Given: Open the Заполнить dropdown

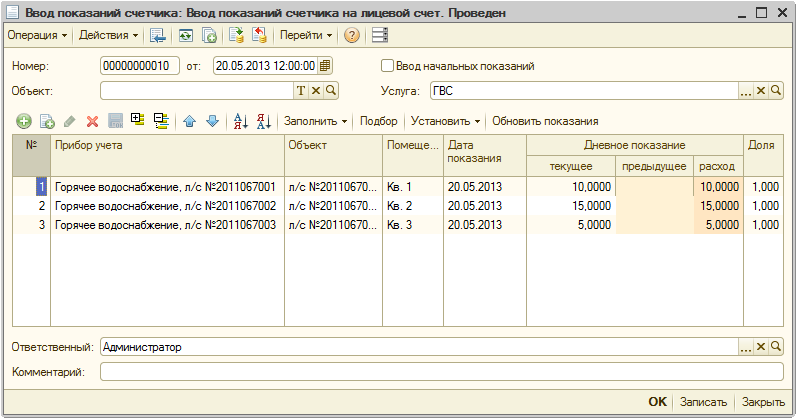Looking at the screenshot, I should (315, 121).
